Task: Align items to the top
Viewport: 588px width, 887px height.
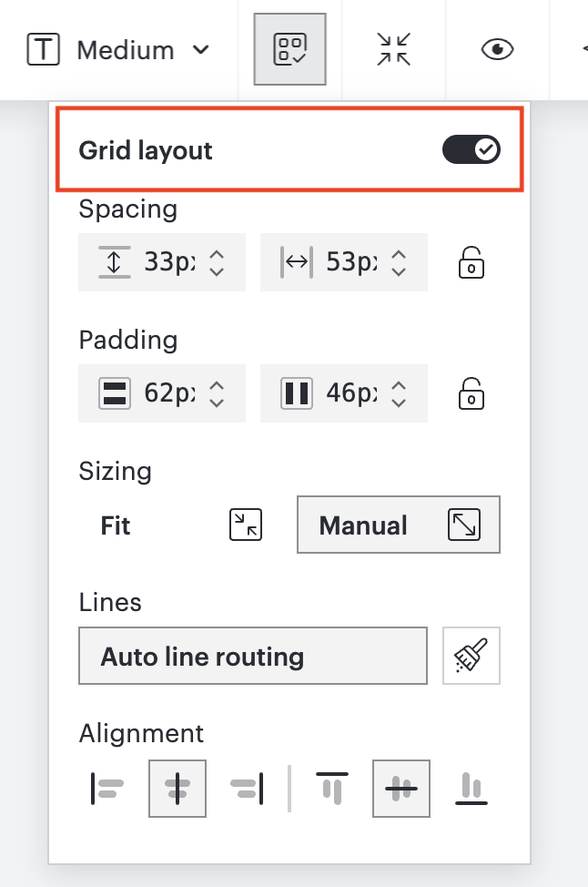Action: pyautogui.click(x=332, y=789)
